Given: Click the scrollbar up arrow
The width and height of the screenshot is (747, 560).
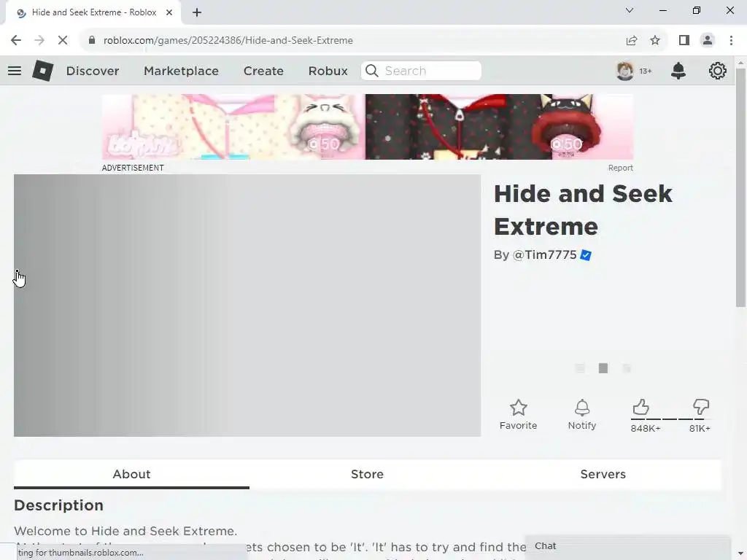Looking at the screenshot, I should pos(740,63).
